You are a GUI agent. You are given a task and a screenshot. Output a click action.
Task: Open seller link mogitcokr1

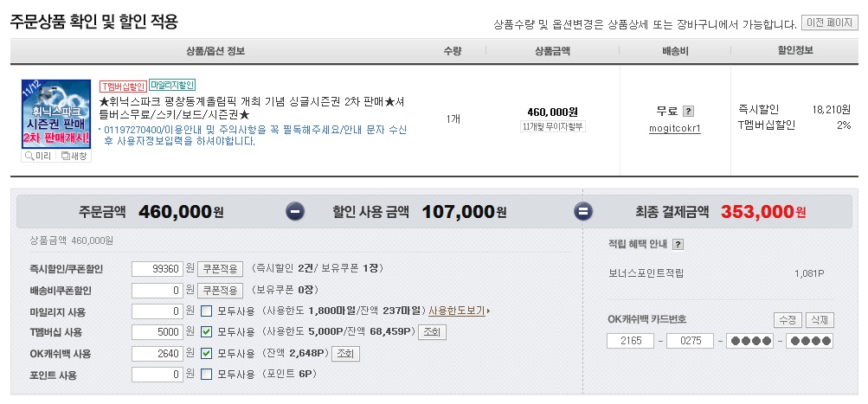[x=675, y=128]
